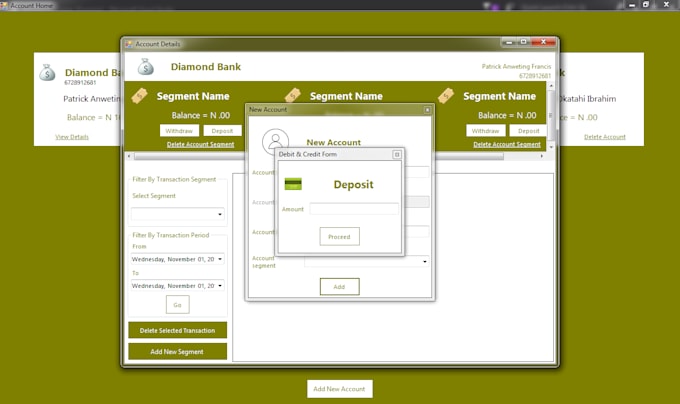680x404 pixels.
Task: Maximize the Account Details window
Action: coord(523,42)
